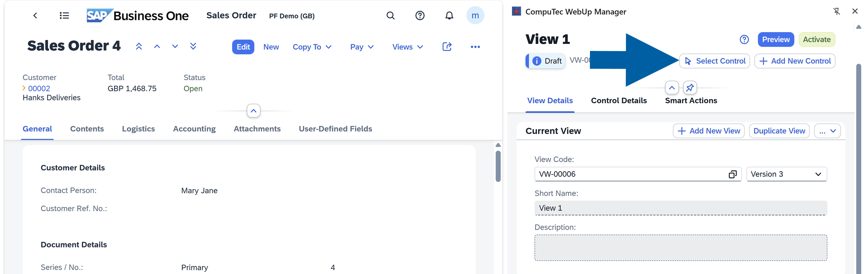This screenshot has height=274, width=868.
Task: Open the User-Defined Fields tab
Action: pyautogui.click(x=335, y=129)
